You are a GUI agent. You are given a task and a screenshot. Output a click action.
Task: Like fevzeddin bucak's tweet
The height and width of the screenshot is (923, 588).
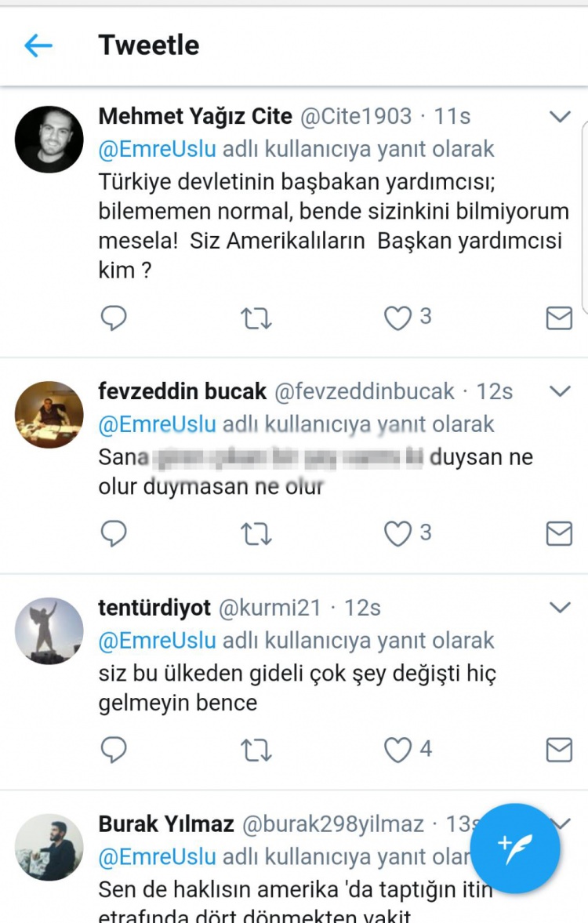pyautogui.click(x=398, y=534)
